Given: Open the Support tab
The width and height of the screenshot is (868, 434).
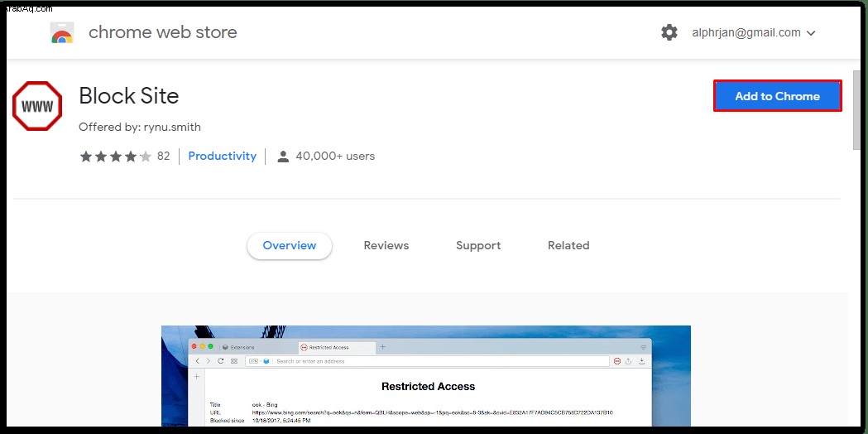Looking at the screenshot, I should pyautogui.click(x=478, y=245).
